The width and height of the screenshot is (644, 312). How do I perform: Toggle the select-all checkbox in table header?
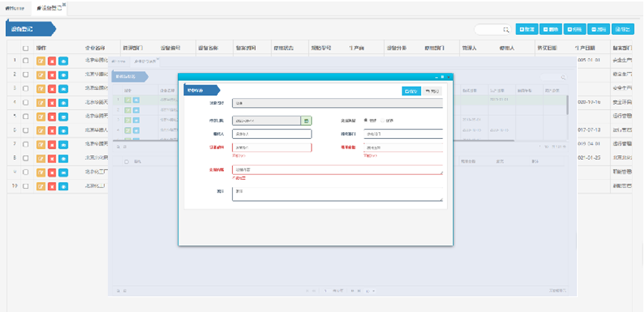(26, 48)
